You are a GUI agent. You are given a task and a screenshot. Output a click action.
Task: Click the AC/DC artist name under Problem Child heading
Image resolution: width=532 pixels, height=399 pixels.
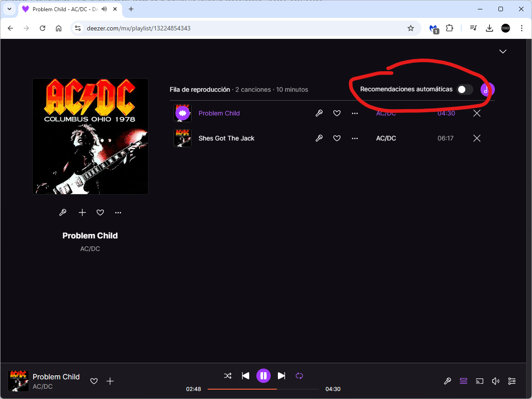(x=90, y=249)
